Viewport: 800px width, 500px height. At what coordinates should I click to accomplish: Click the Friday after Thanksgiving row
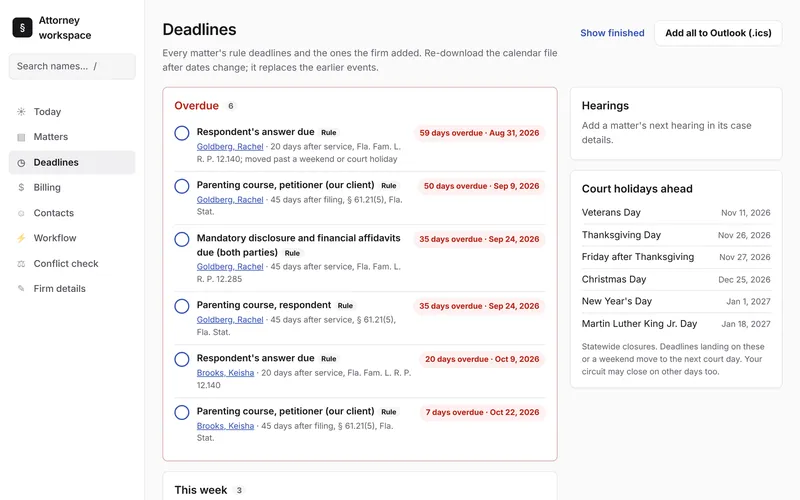(x=676, y=257)
